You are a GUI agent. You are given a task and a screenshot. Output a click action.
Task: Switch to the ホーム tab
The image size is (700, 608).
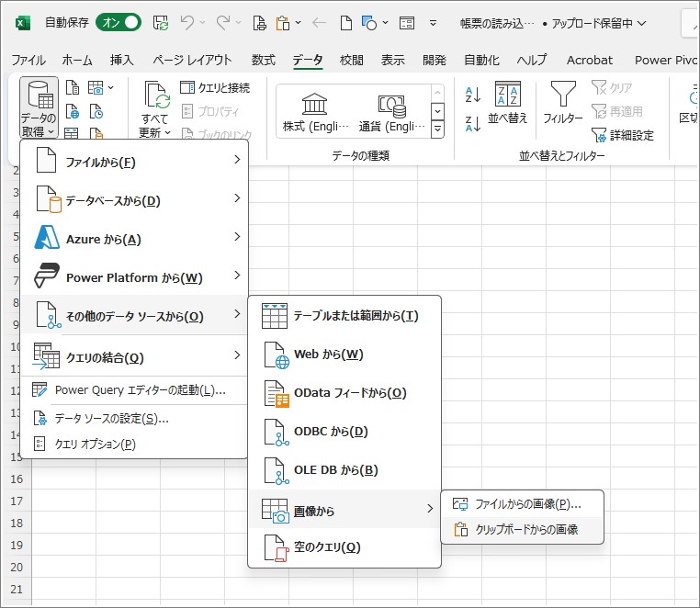pyautogui.click(x=77, y=60)
